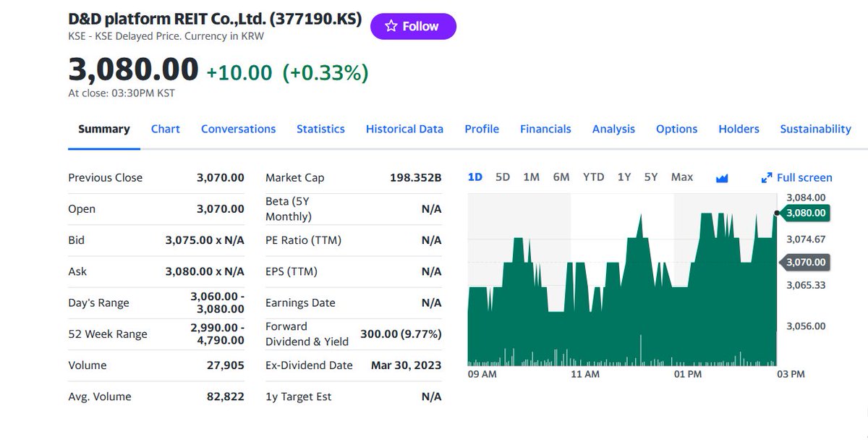This screenshot has height=440, width=868.
Task: Click the +10.00 price change figure
Action: click(239, 73)
